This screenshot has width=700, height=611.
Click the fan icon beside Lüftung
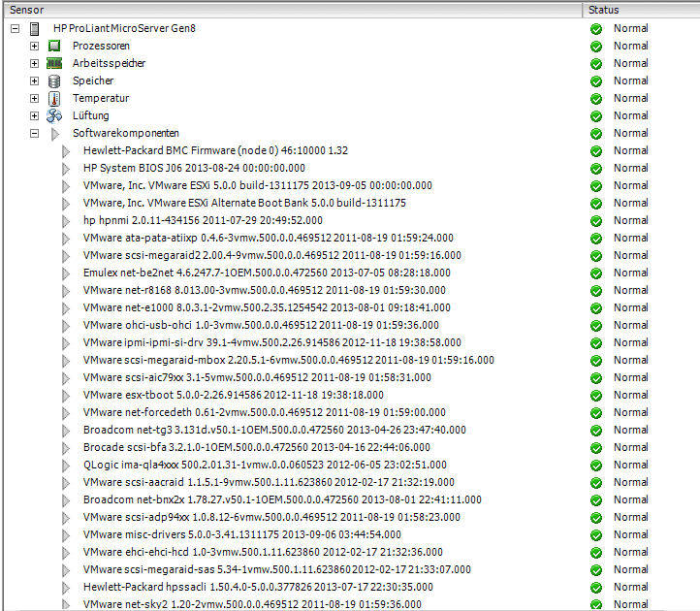coord(54,115)
